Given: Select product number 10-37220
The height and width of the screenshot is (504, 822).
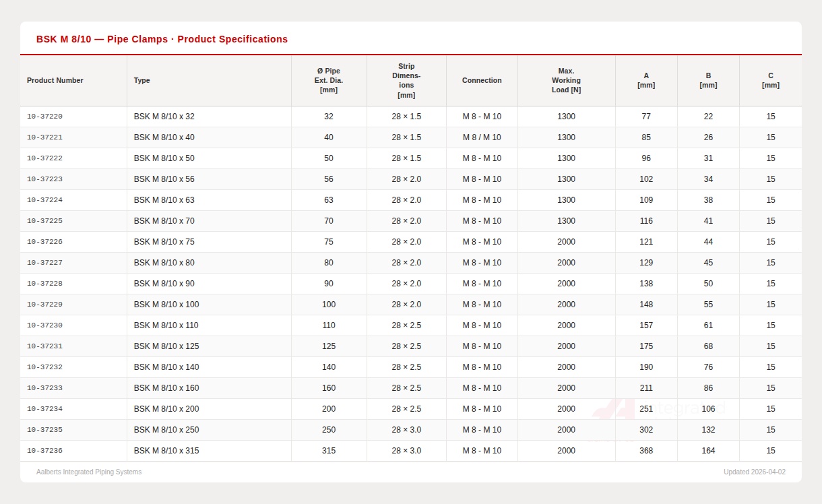Looking at the screenshot, I should 44,117.
